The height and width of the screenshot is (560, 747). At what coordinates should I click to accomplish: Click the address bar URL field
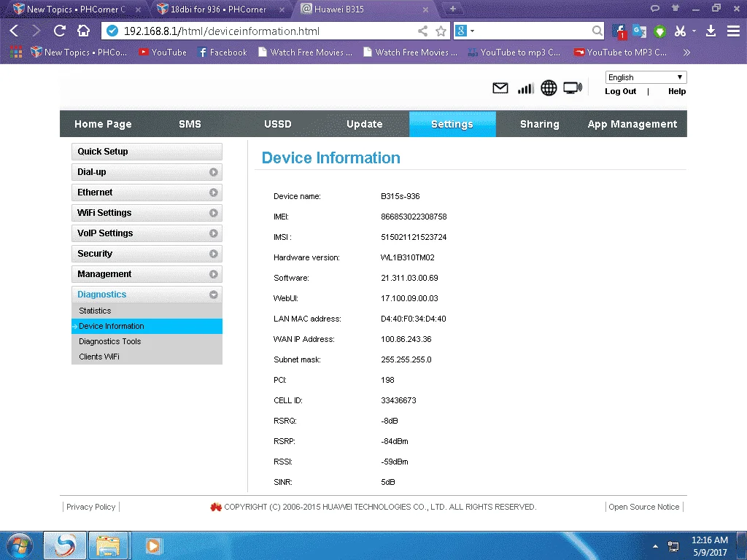[267, 31]
